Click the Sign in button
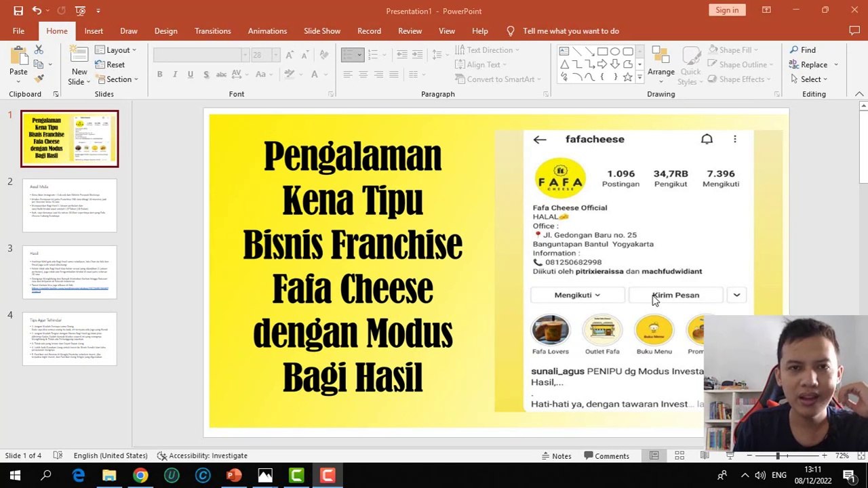The height and width of the screenshot is (488, 868). coord(727,10)
